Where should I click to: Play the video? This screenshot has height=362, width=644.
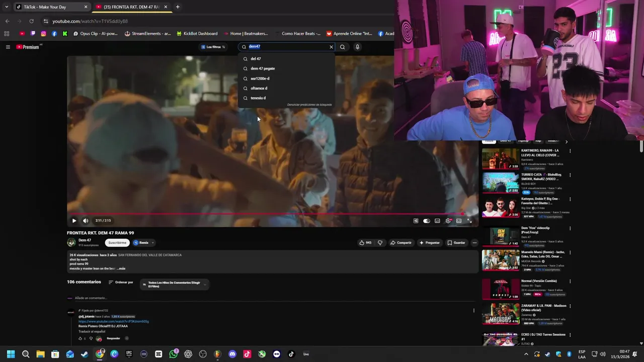click(74, 221)
